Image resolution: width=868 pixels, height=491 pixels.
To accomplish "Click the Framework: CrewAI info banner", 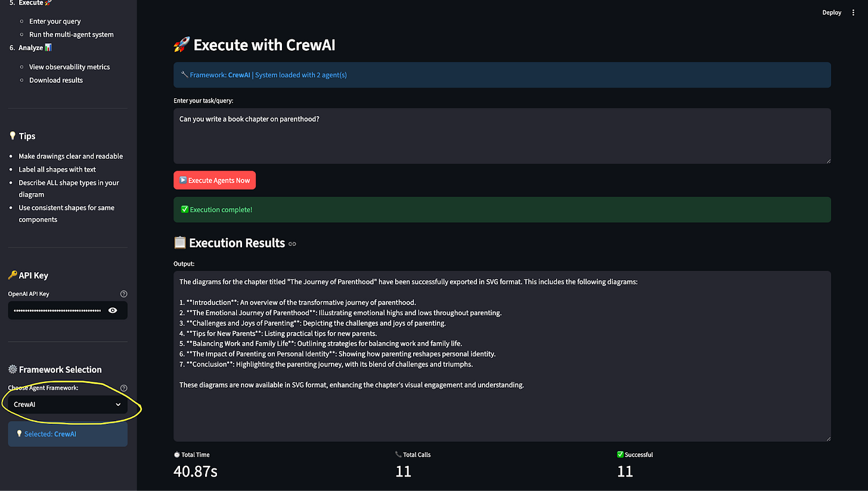I will (x=502, y=75).
